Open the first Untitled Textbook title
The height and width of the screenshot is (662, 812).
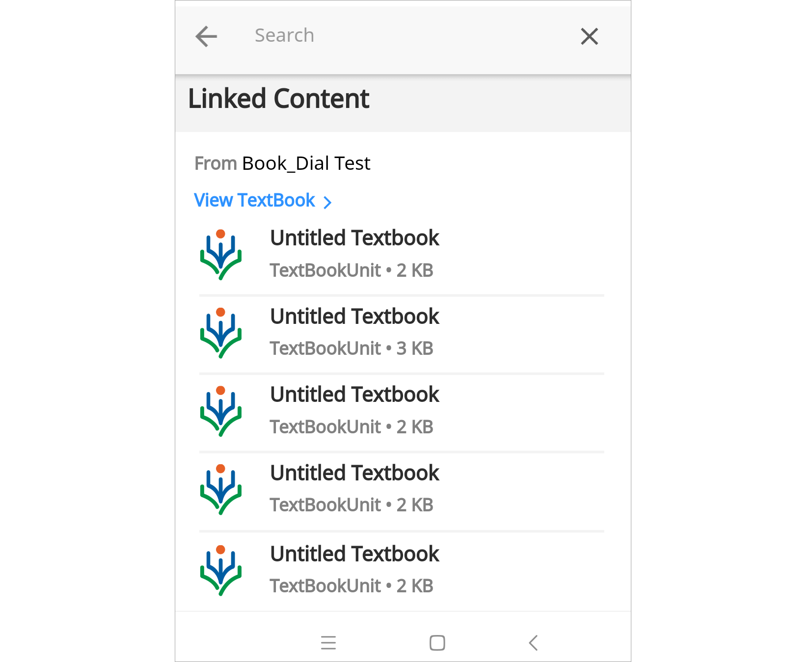354,238
